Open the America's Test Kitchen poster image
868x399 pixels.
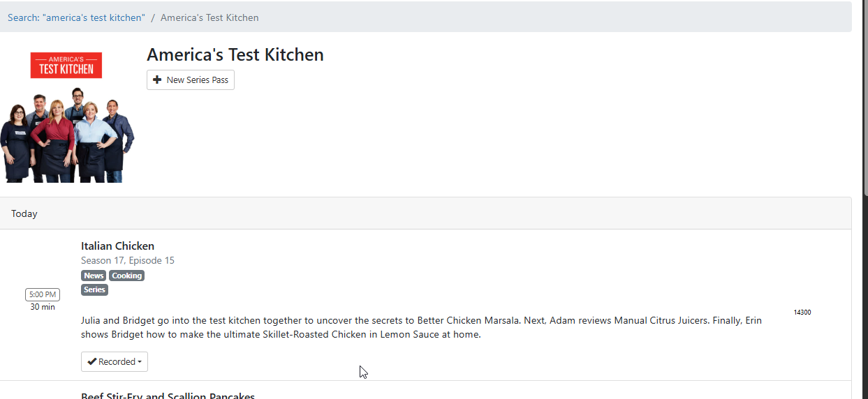click(x=68, y=116)
